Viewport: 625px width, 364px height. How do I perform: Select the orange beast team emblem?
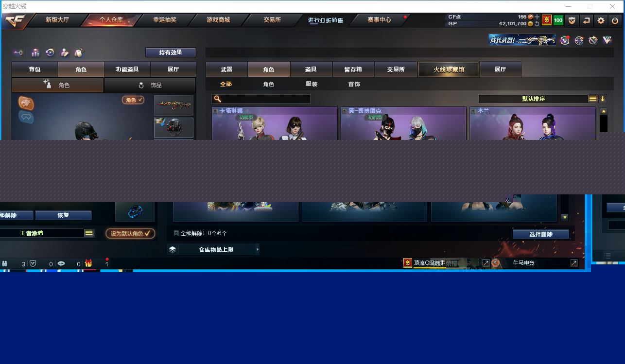(26, 103)
